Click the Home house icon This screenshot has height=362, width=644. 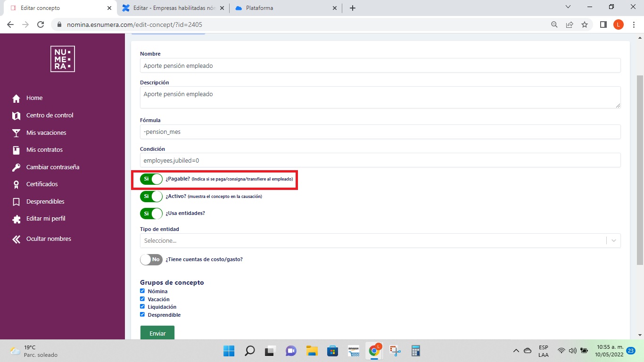point(17,99)
